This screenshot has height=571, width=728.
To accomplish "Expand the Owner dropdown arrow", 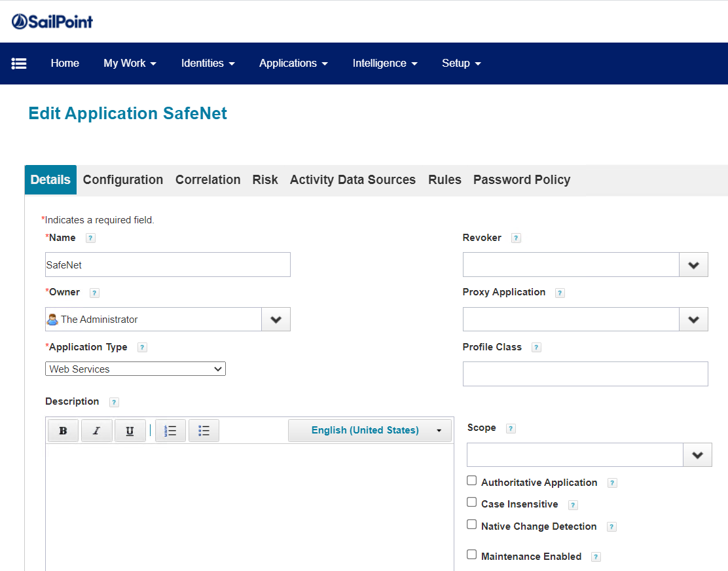I will (276, 320).
